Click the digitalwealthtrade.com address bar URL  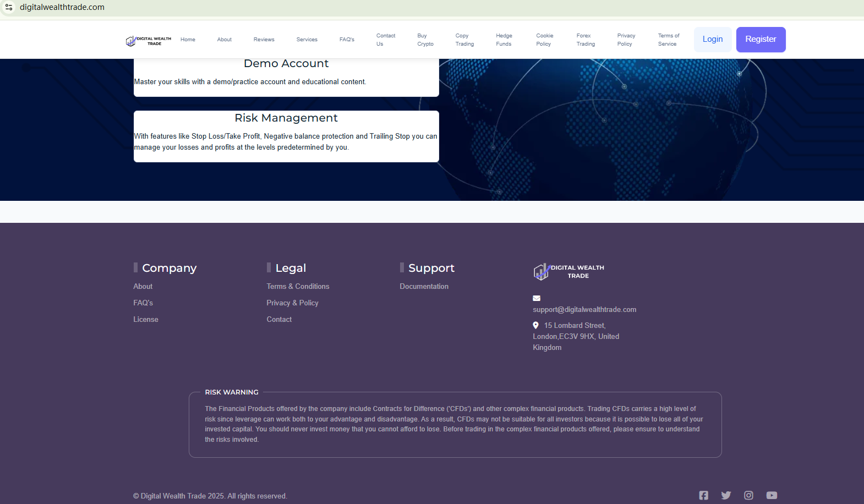click(62, 7)
